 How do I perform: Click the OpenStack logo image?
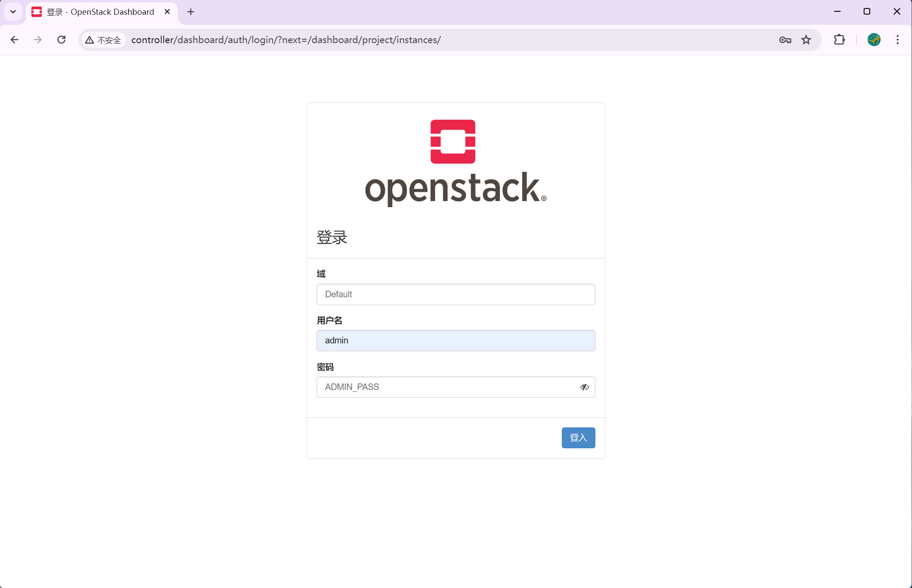456,163
